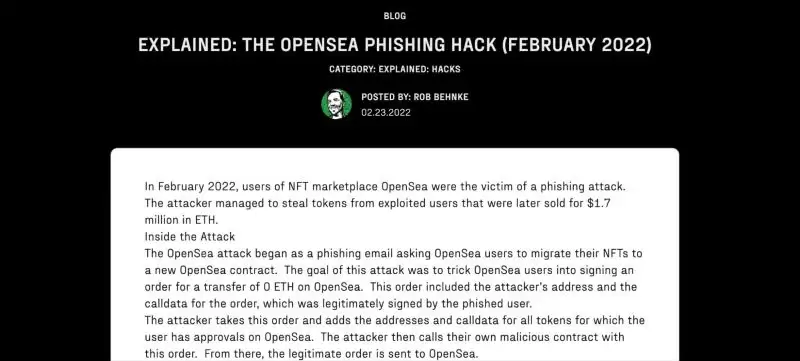
Task: Click the OpenSea Phishing Hack headline
Action: pyautogui.click(x=395, y=45)
